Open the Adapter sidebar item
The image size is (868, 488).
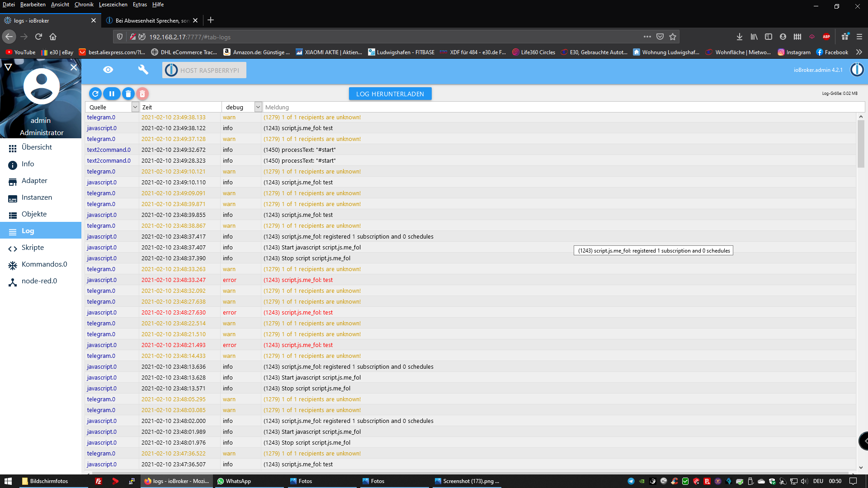pos(34,181)
